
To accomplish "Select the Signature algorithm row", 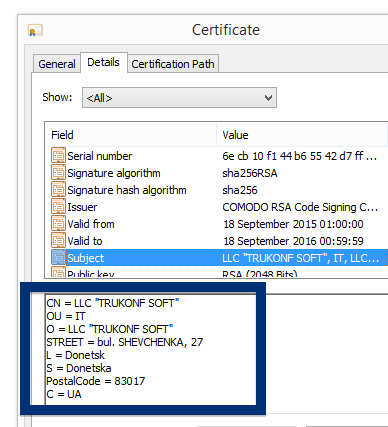I will (x=217, y=173).
